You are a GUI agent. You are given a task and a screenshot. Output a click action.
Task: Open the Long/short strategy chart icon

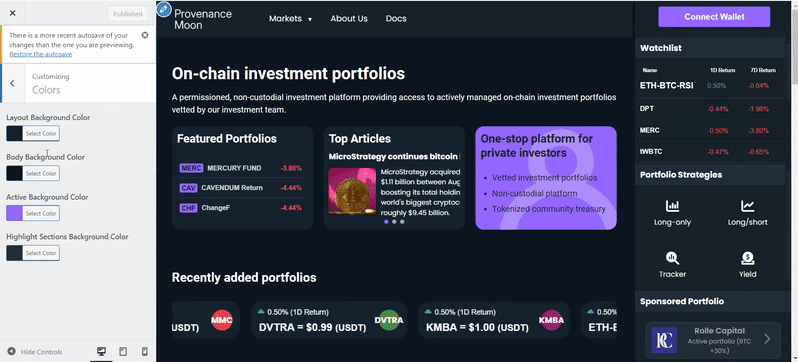pos(748,206)
